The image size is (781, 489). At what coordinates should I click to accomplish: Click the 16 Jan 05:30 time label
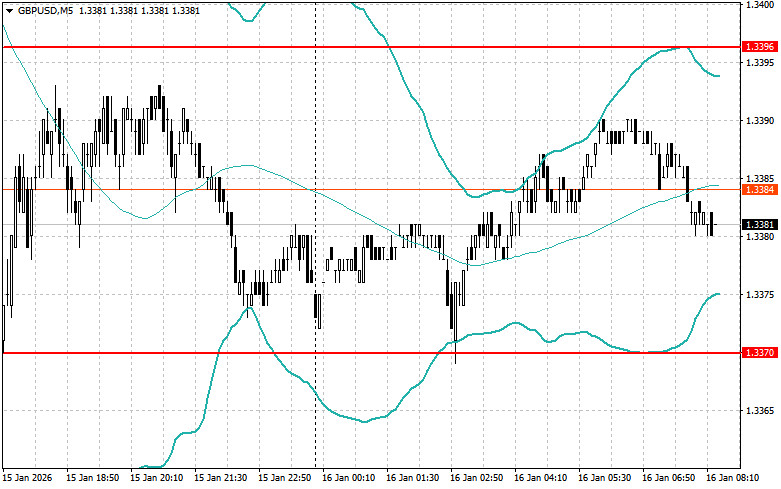click(605, 478)
